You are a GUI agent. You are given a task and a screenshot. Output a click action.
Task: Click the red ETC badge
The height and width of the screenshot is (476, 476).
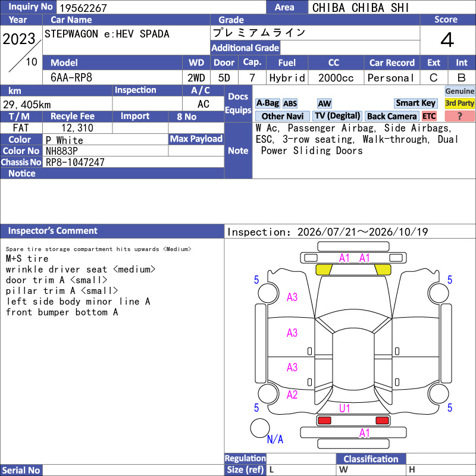429,116
